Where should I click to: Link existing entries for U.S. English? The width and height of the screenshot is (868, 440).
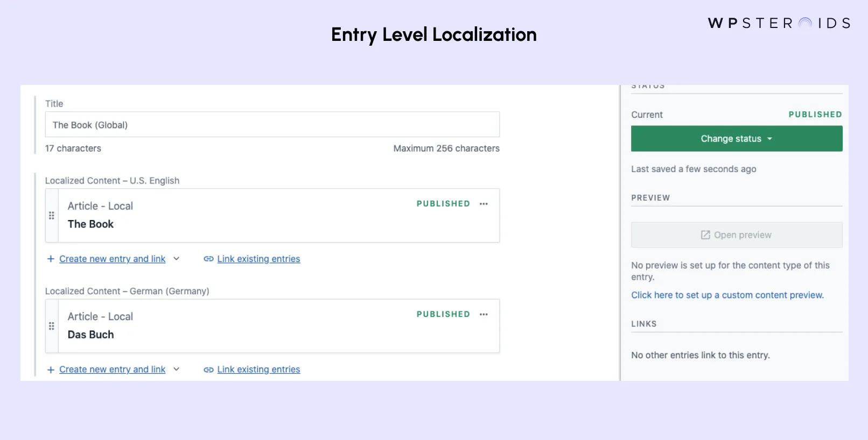(258, 259)
